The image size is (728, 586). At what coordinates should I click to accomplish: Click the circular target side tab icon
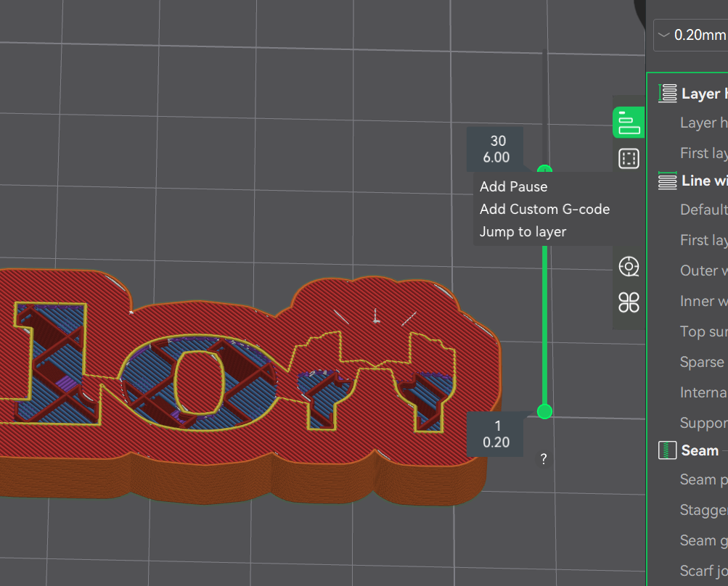[629, 266]
